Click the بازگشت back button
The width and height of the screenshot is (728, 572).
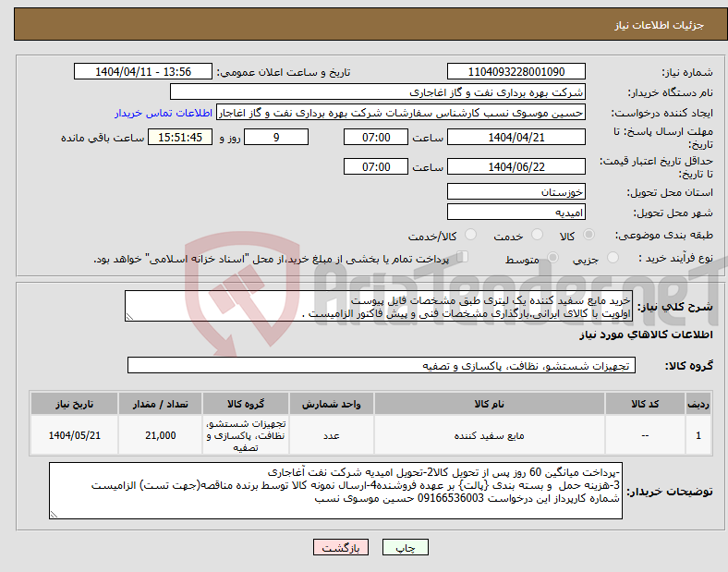pos(341,547)
